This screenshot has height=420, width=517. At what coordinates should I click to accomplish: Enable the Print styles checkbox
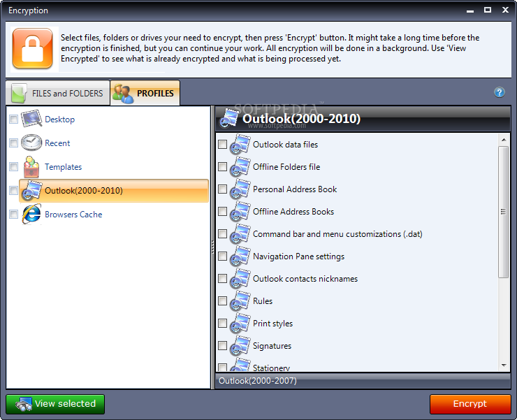tap(223, 323)
